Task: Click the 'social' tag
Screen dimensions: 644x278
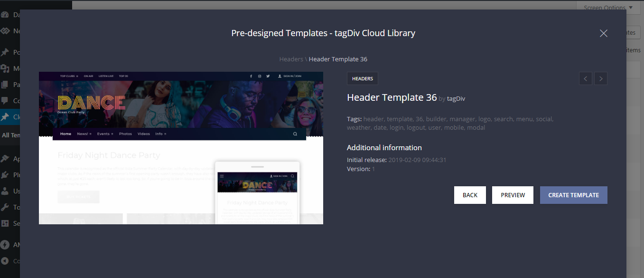Action: [x=544, y=119]
